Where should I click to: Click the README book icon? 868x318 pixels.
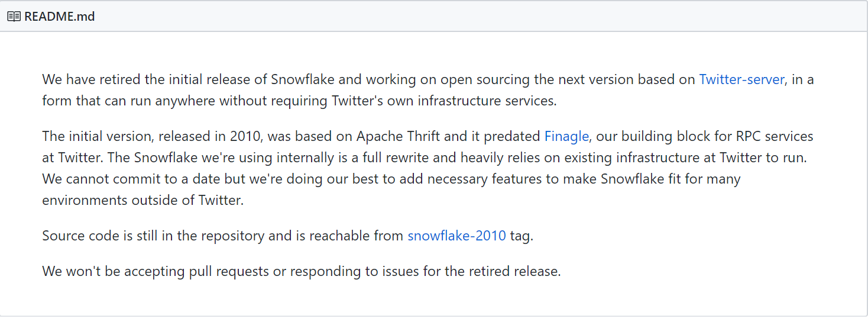pos(14,16)
